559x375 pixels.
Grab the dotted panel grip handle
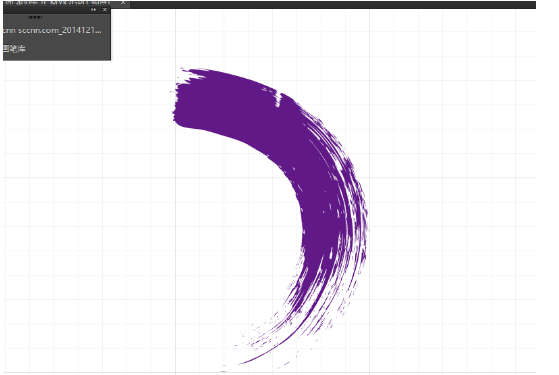click(35, 17)
